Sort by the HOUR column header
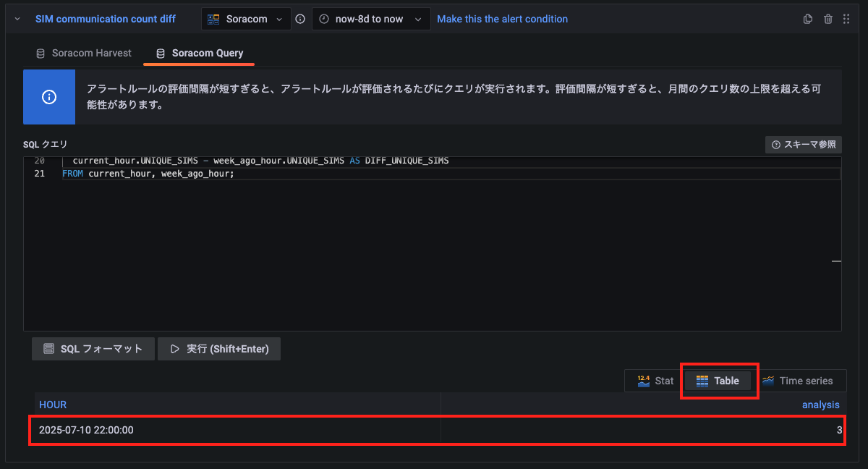 53,405
